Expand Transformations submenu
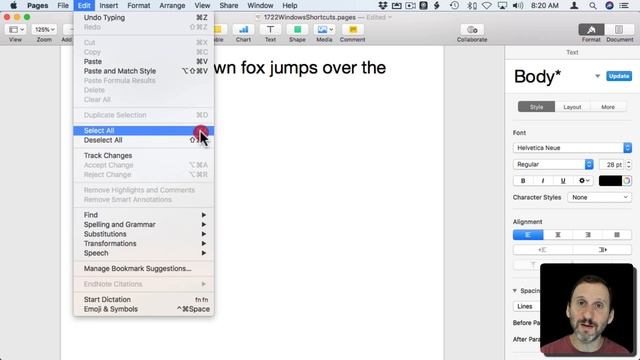640x360 pixels. (144, 243)
